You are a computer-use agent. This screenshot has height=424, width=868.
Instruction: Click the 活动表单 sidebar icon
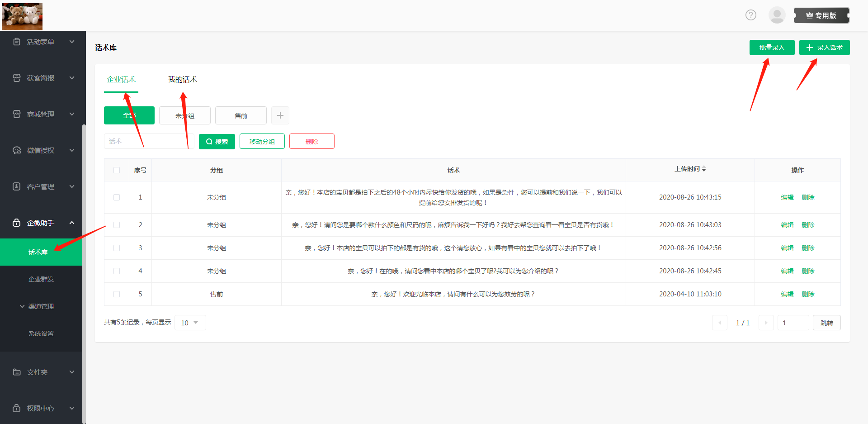coord(17,42)
